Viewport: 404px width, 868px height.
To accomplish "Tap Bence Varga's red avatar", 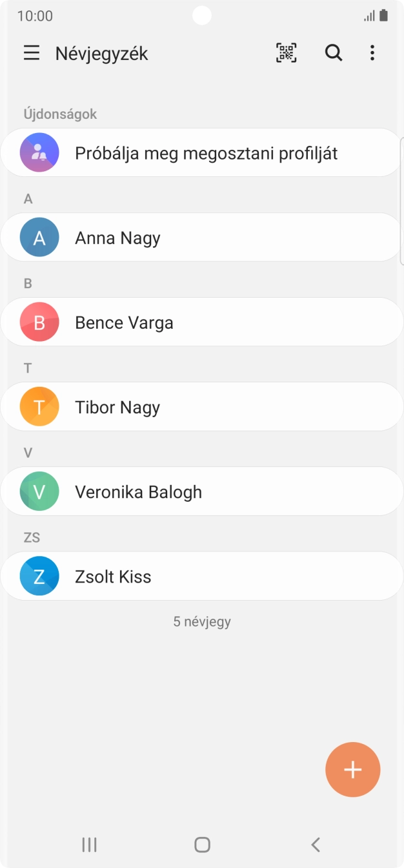I will pyautogui.click(x=39, y=322).
